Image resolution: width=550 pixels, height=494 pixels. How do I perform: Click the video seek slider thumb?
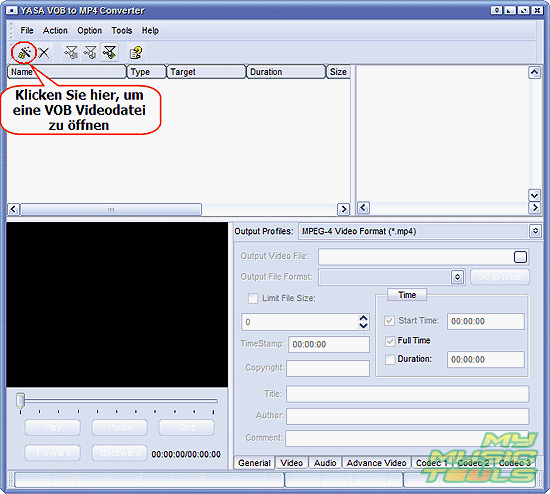point(20,401)
